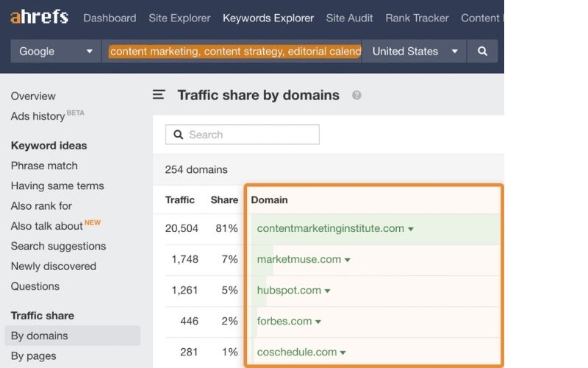Click the 254 domains count text
The height and width of the screenshot is (368, 588).
[x=196, y=169]
